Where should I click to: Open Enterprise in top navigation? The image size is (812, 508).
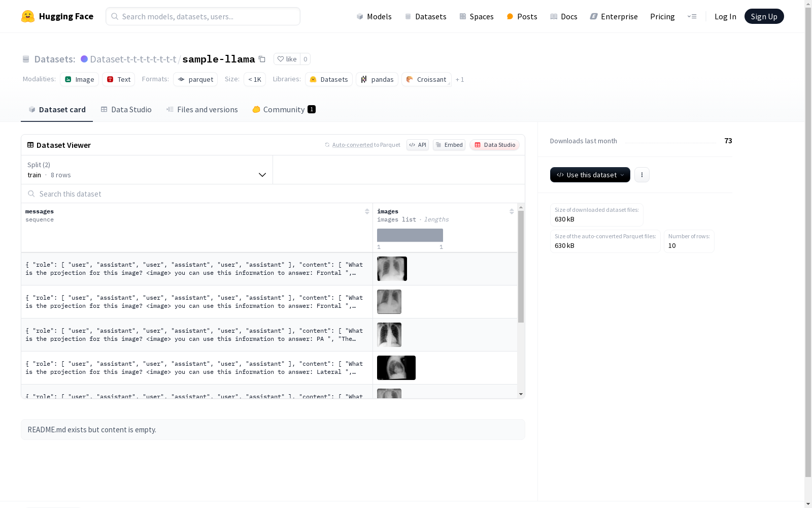(x=614, y=16)
